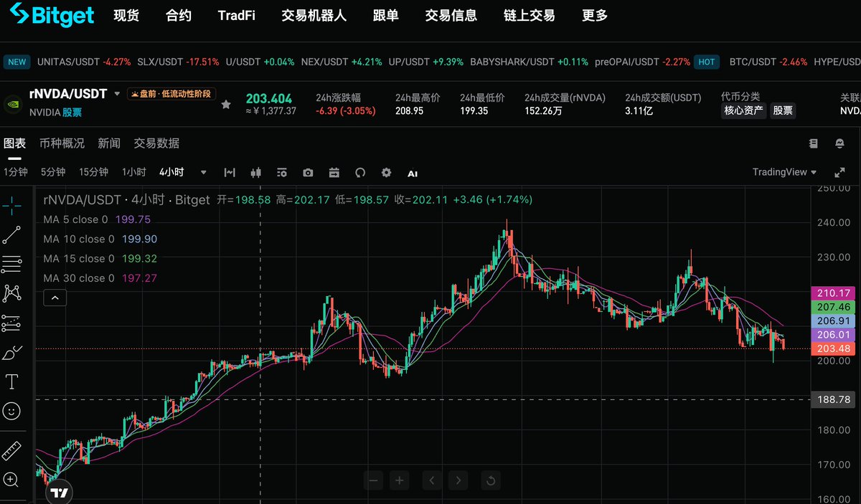The height and width of the screenshot is (504, 861).
Task: Open the 更多 more menu
Action: 595,15
